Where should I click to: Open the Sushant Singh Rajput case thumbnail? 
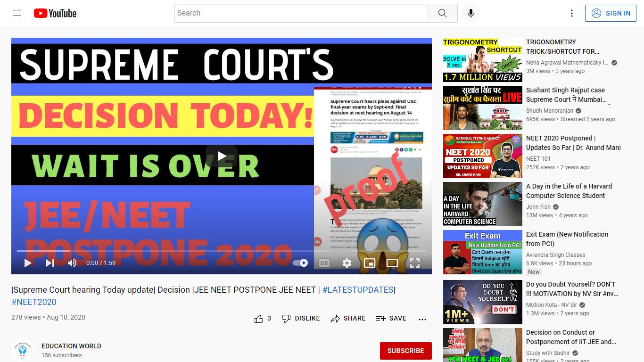pyautogui.click(x=483, y=108)
